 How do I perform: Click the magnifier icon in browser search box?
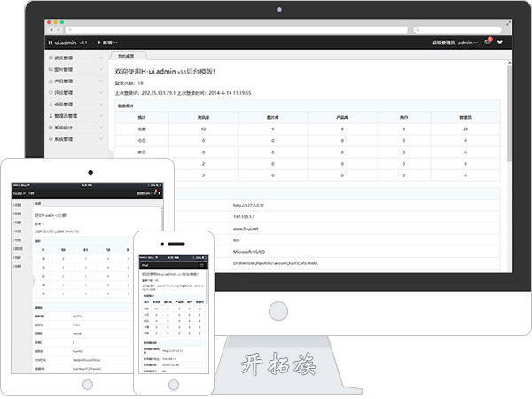(x=418, y=30)
